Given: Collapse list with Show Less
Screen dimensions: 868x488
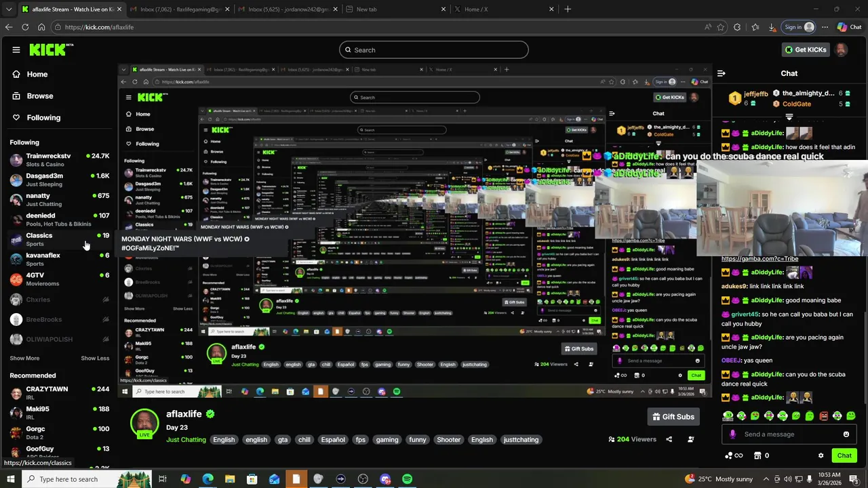Looking at the screenshot, I should pyautogui.click(x=95, y=359).
